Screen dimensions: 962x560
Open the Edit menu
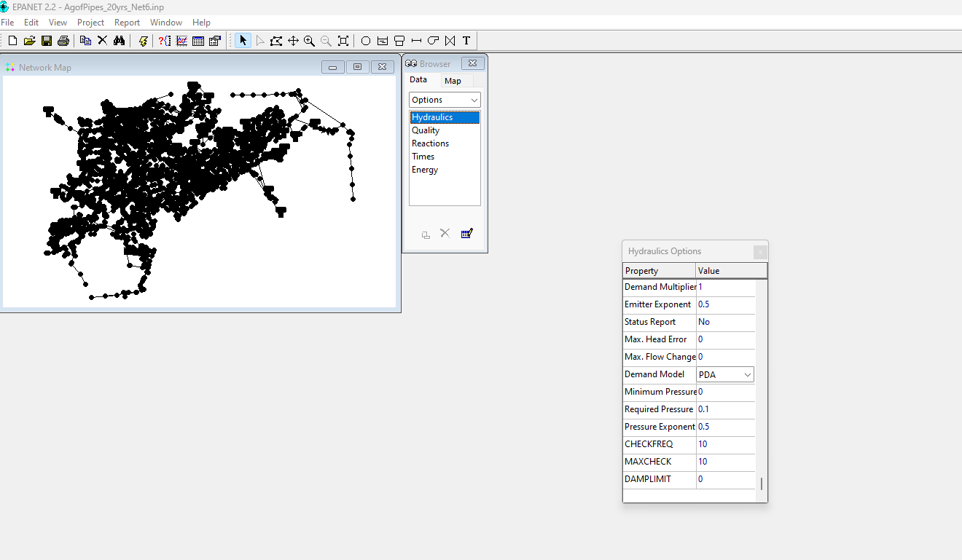coord(31,23)
